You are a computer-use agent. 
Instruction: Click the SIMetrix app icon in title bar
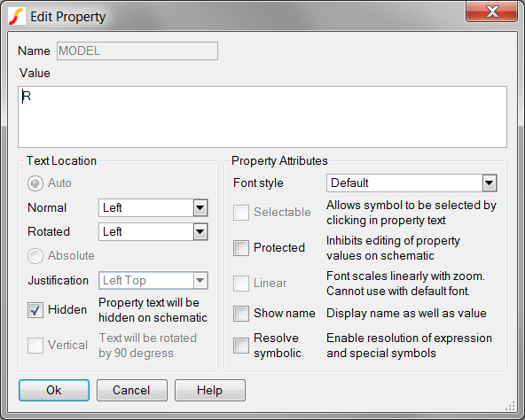point(16,16)
